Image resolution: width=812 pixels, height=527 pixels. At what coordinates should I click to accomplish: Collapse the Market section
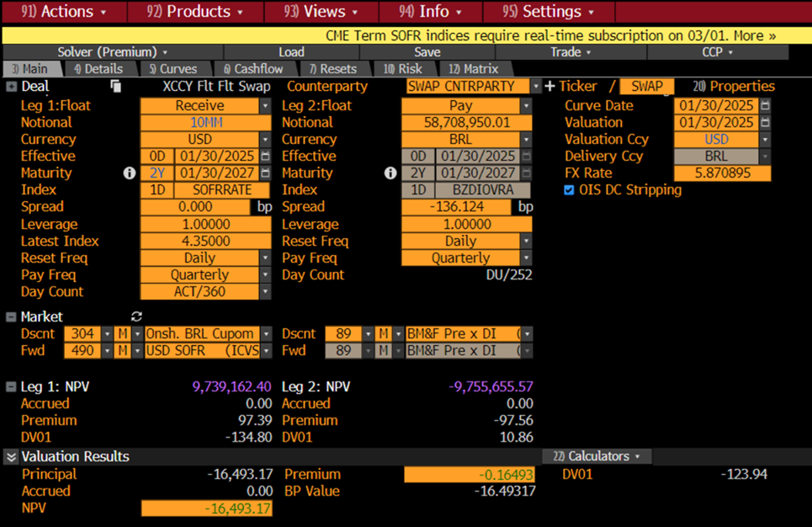click(x=11, y=317)
